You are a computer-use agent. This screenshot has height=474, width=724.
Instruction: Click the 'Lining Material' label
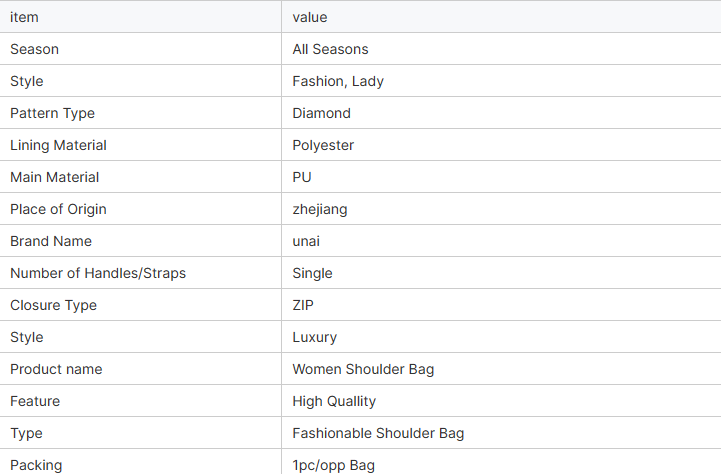click(x=58, y=145)
